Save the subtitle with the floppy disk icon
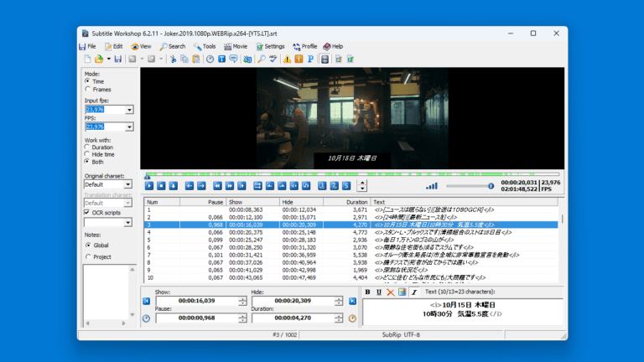The width and height of the screenshot is (644, 362). click(x=118, y=59)
